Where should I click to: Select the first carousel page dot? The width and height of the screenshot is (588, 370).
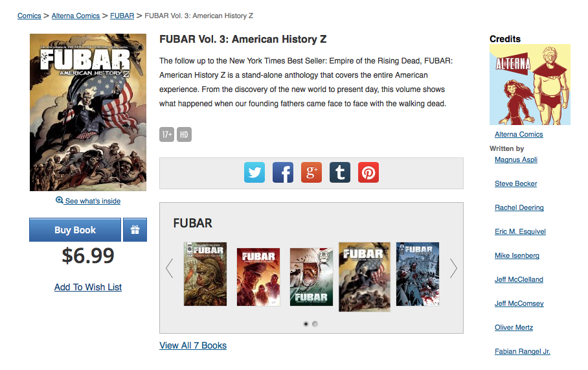click(306, 324)
